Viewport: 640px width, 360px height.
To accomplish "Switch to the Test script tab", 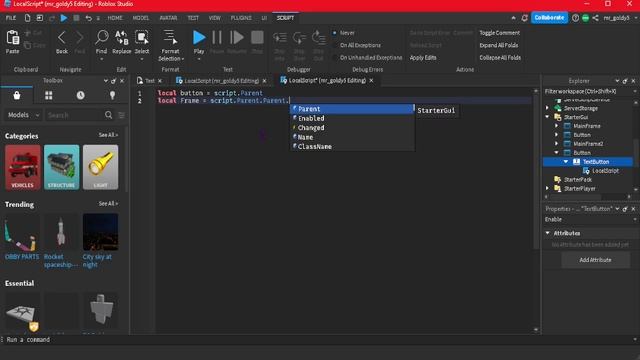I will 149,81.
